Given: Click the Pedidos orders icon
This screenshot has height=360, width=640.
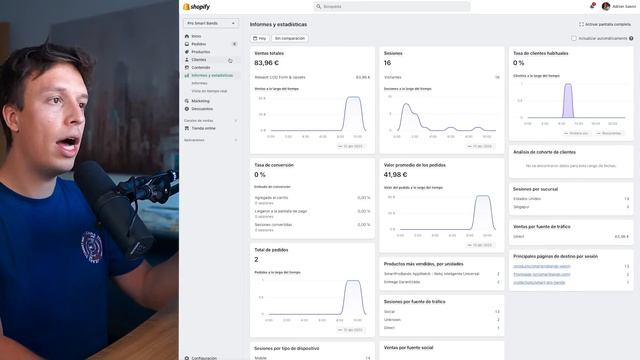Looking at the screenshot, I should [187, 44].
